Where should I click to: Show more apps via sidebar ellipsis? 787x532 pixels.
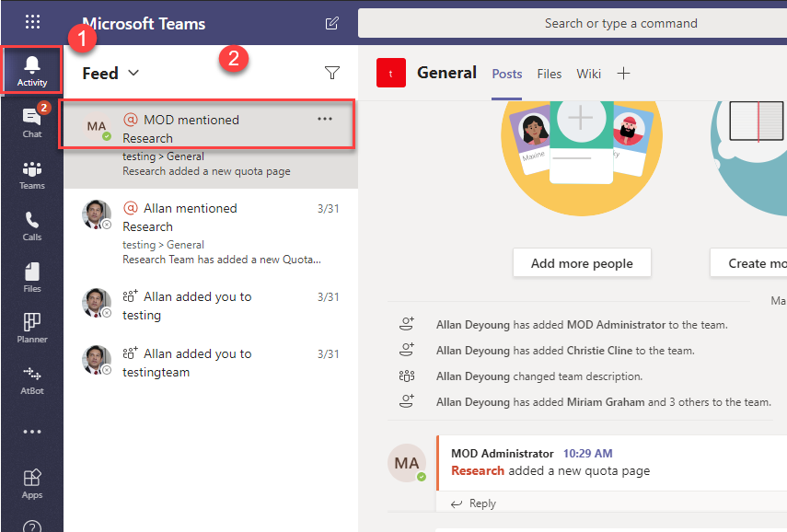[31, 432]
